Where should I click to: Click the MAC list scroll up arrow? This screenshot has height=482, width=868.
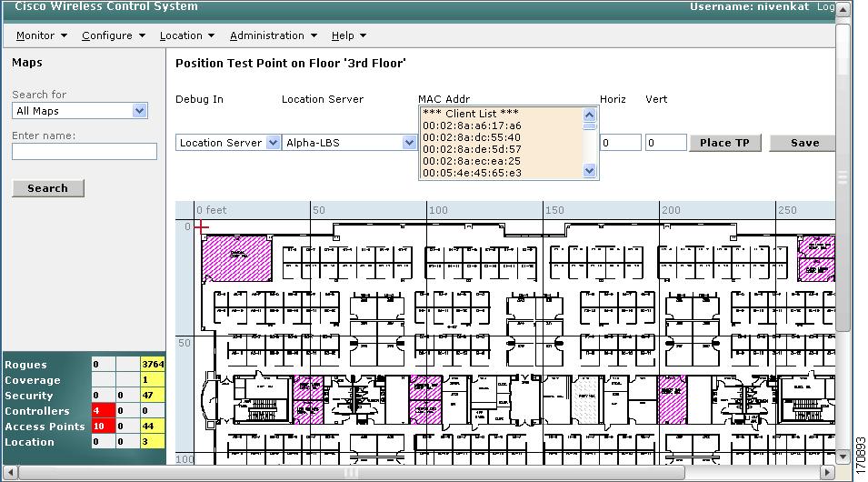(x=590, y=115)
